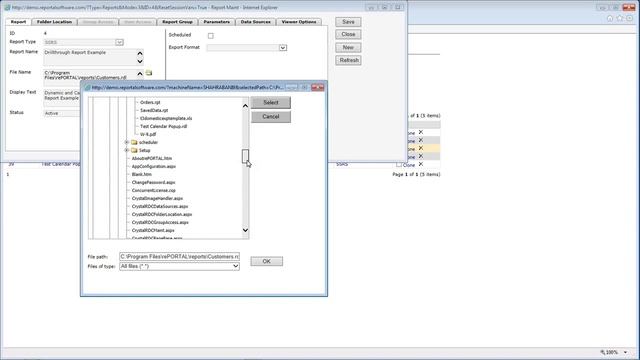Viewport: 640px width, 360px height.
Task: Open the Internet Explorer favorites star
Action: point(620,18)
